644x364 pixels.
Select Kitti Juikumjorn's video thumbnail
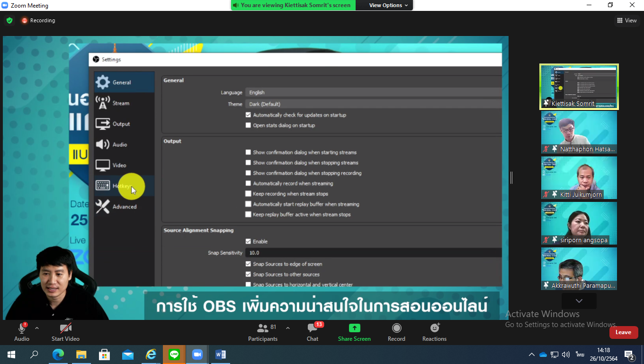pos(579,178)
